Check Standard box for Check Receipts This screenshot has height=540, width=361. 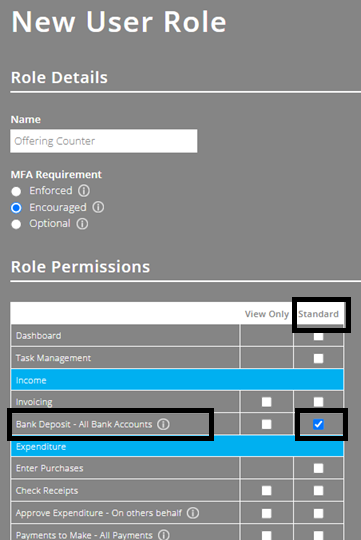(318, 490)
